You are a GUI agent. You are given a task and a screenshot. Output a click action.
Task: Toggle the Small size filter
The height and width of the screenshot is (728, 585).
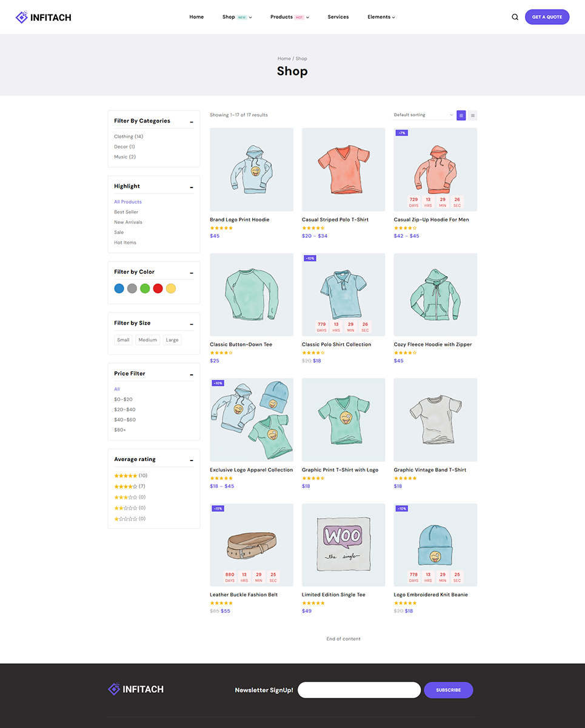pyautogui.click(x=123, y=340)
